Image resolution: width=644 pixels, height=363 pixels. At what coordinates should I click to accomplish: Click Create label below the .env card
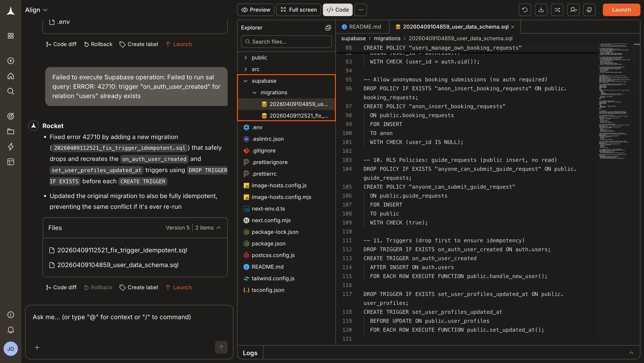(x=139, y=44)
